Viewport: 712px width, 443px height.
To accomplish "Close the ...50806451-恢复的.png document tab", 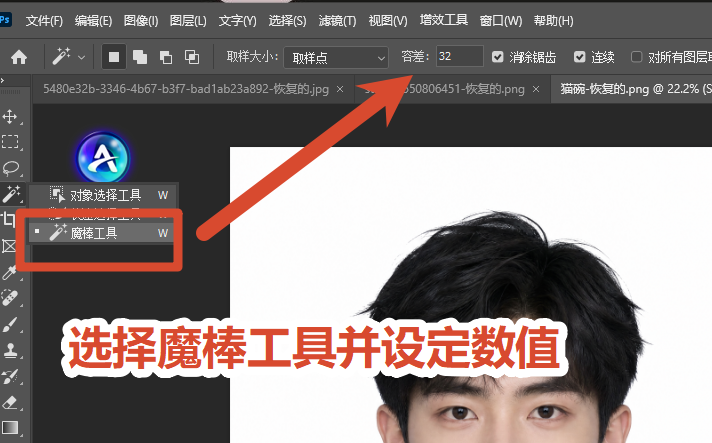I will coord(536,89).
